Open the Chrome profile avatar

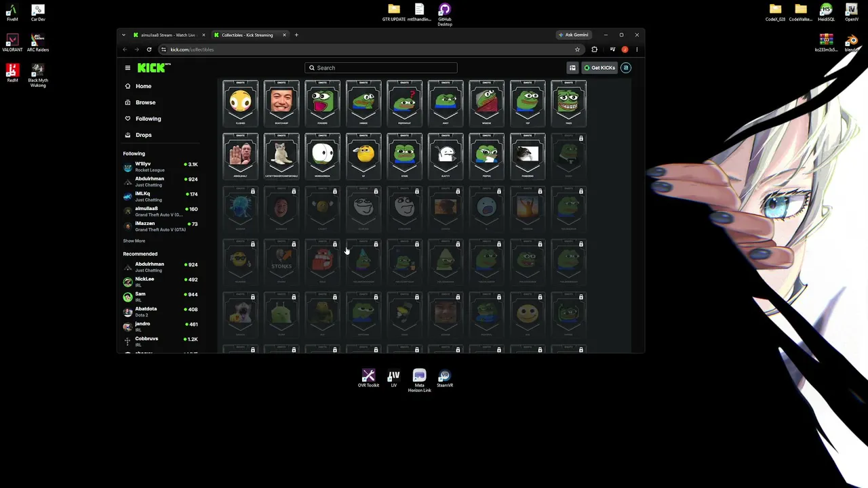625,49
